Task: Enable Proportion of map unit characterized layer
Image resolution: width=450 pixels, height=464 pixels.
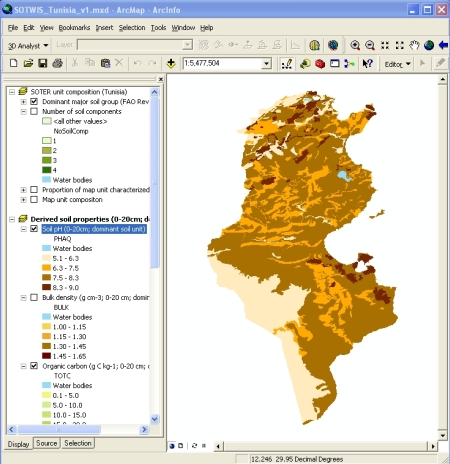Action: 34,190
